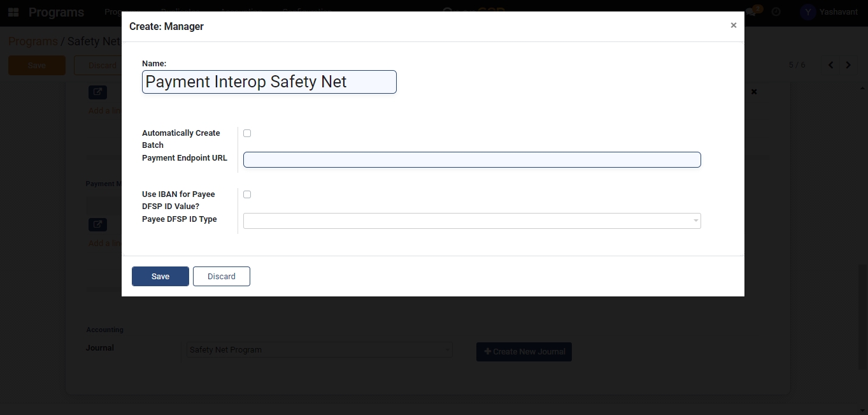Go to next record with right arrow
This screenshot has height=415, width=868.
point(848,65)
